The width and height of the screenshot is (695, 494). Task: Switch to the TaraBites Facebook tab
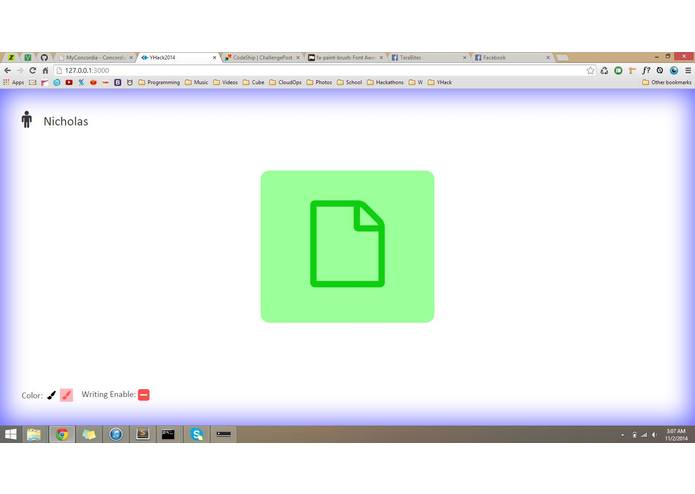pos(428,58)
